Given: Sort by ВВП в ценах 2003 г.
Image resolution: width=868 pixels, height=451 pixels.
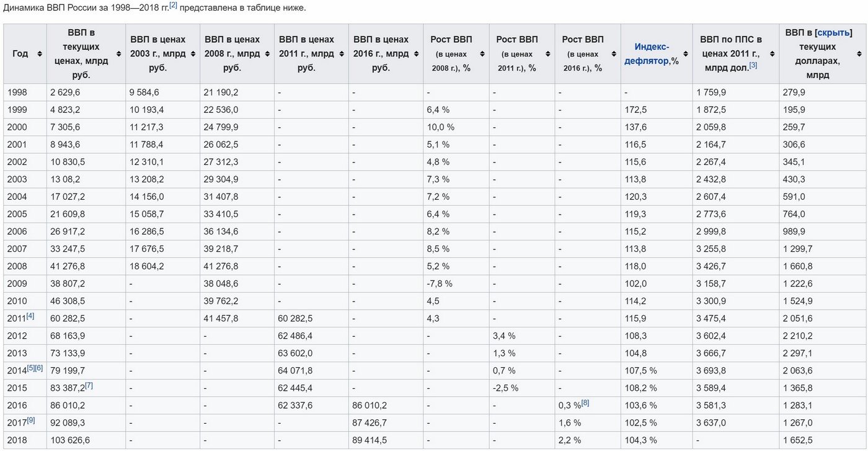Looking at the screenshot, I should coord(193,54).
